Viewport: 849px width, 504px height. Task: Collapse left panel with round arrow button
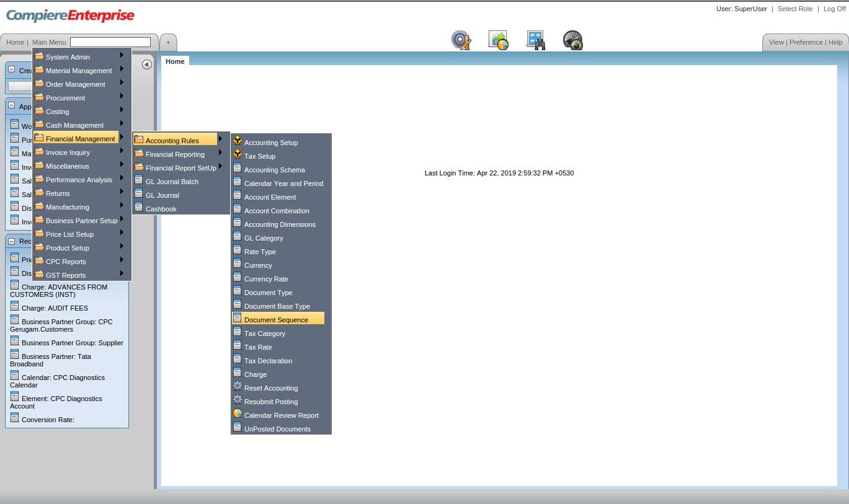[147, 64]
